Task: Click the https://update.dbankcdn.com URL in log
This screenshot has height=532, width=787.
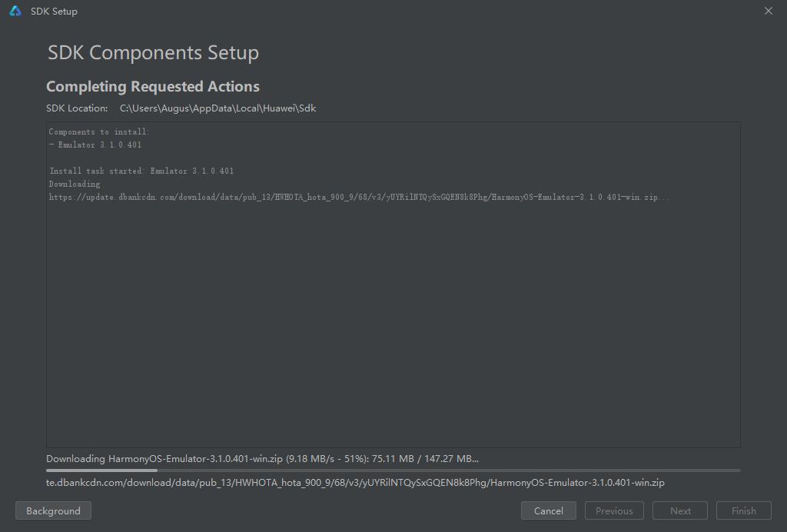Action: [x=359, y=197]
